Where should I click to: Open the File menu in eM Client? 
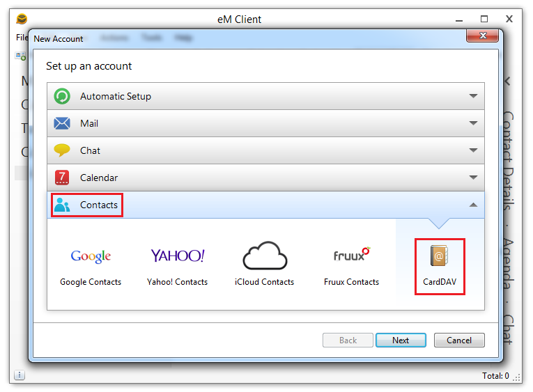click(x=22, y=38)
